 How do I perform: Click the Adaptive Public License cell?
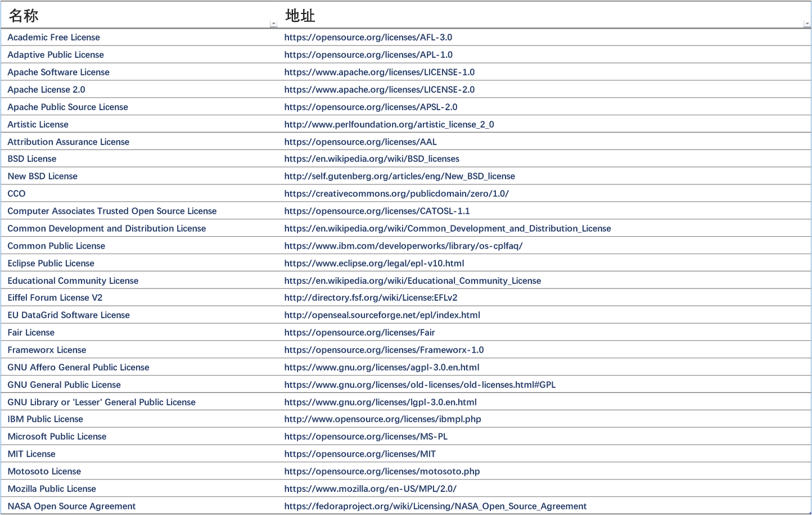pyautogui.click(x=56, y=55)
